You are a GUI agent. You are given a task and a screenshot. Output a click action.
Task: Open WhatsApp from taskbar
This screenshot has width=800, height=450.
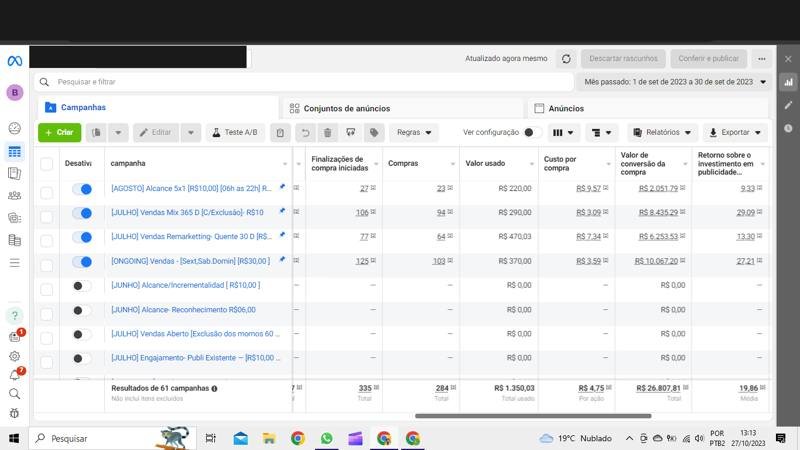pos(327,438)
